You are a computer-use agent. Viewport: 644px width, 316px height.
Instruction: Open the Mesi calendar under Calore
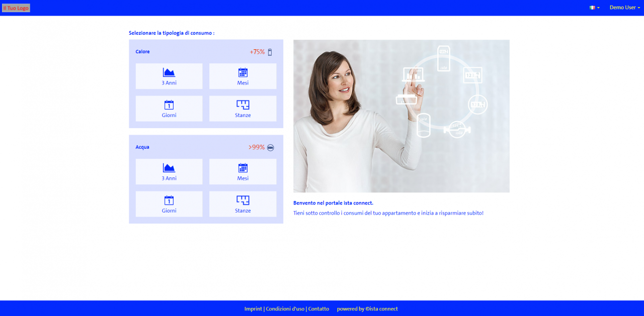point(243,76)
